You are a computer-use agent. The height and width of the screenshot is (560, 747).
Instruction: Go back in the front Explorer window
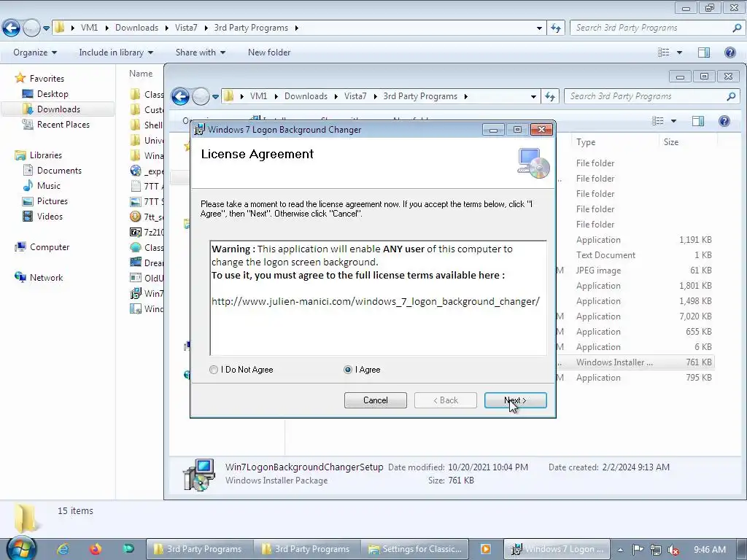(x=181, y=97)
